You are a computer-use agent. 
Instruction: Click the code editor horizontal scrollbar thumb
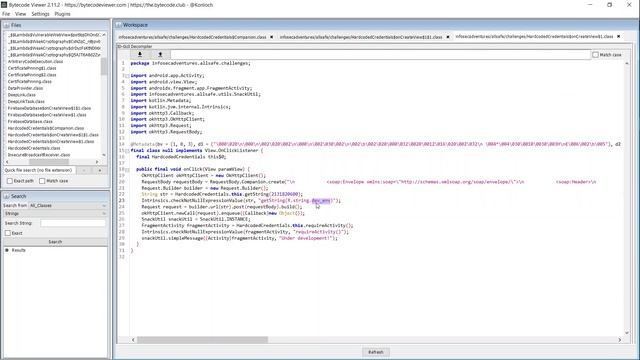pyautogui.click(x=202, y=340)
